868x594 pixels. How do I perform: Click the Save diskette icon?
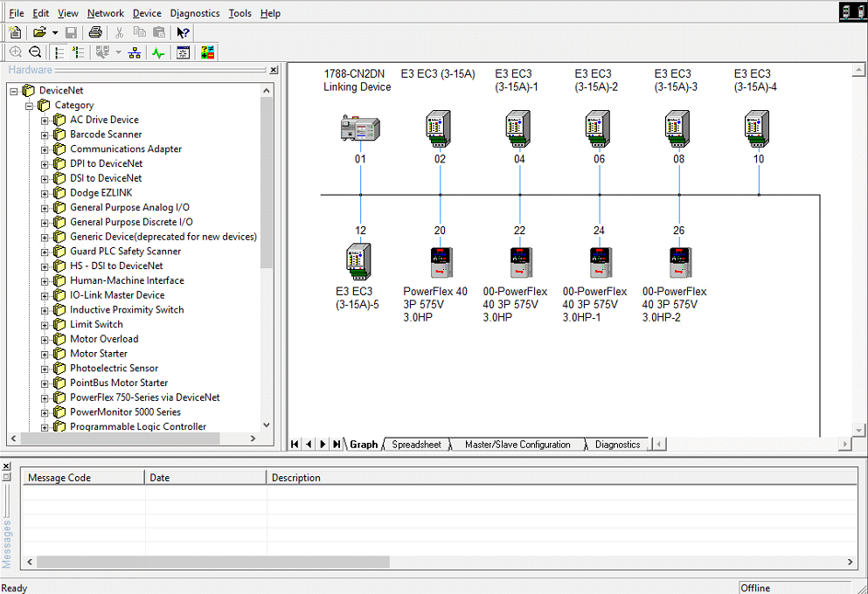[71, 32]
